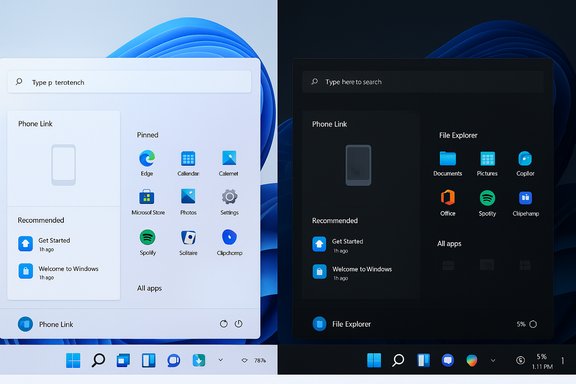Click the network icon on light taskbar
This screenshot has width=576, height=384.
click(x=244, y=360)
